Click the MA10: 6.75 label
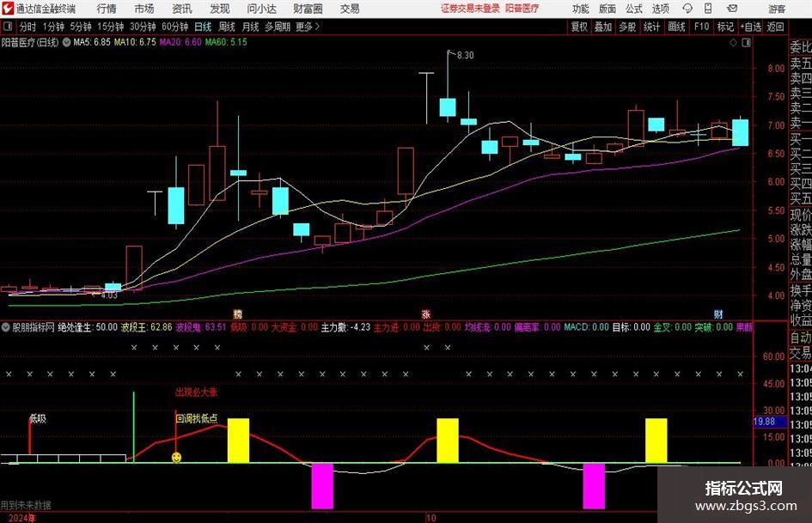 coord(135,42)
